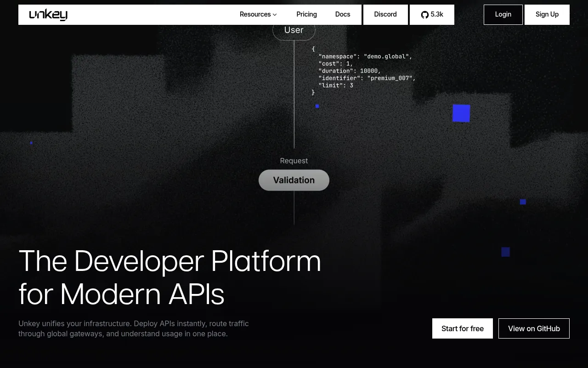
Task: Click the Validation pill in the diagram
Action: 294,180
